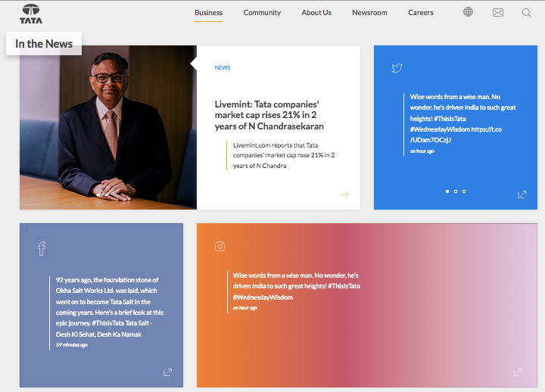Click '59 minutes ago' timestamp
Screen dimensions: 545x392
[x=72, y=345]
